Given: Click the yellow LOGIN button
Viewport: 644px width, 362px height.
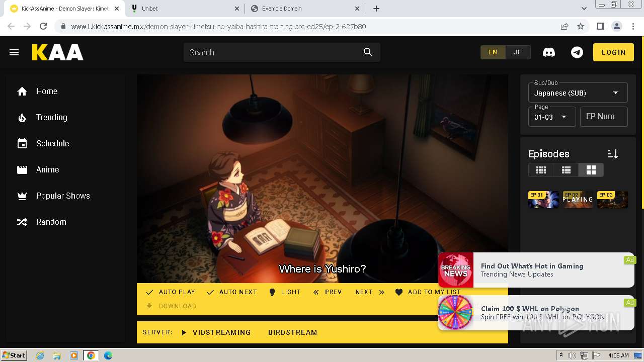Looking at the screenshot, I should (613, 52).
